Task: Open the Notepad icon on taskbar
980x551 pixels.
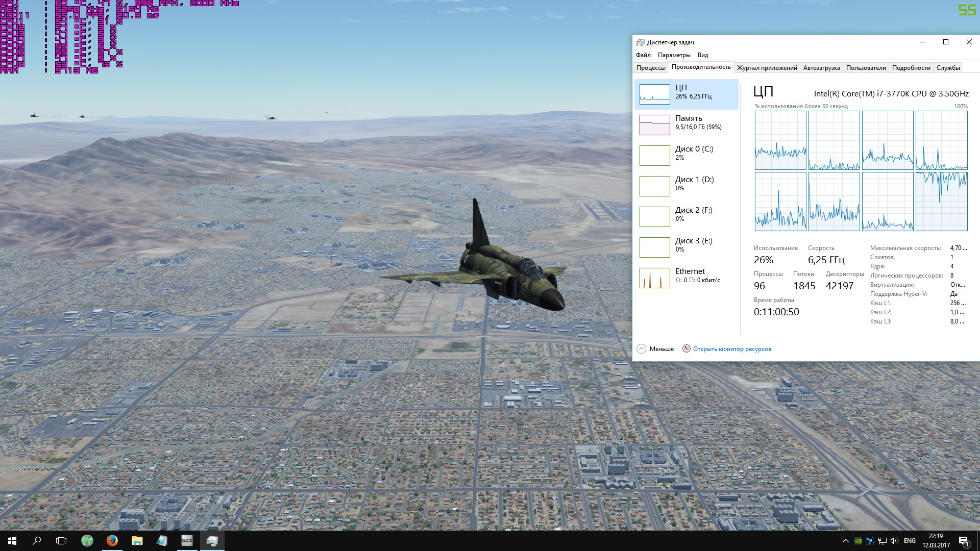Action: 162,541
